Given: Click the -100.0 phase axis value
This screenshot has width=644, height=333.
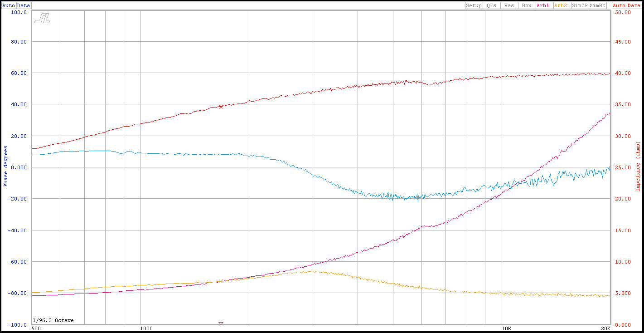Looking at the screenshot, I should [18, 325].
